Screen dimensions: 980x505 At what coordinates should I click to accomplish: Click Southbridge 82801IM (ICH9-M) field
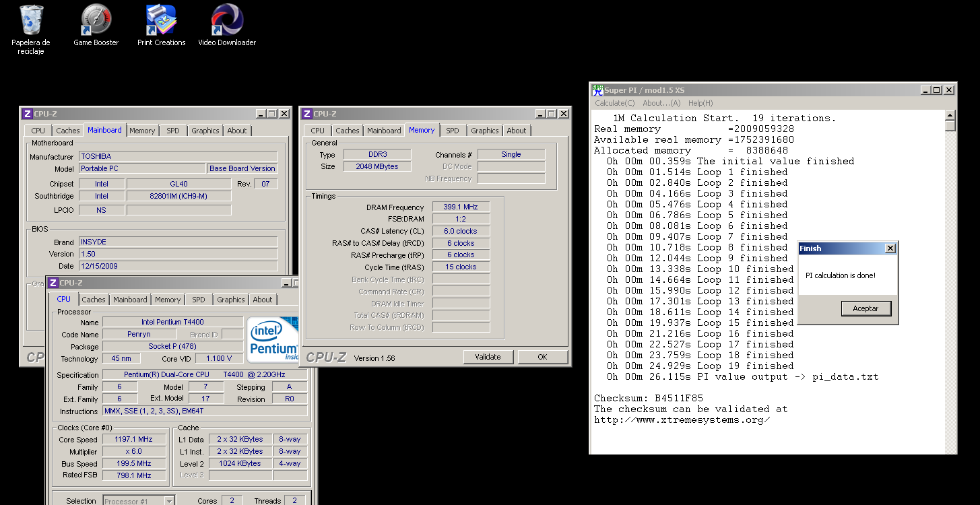[x=178, y=196]
